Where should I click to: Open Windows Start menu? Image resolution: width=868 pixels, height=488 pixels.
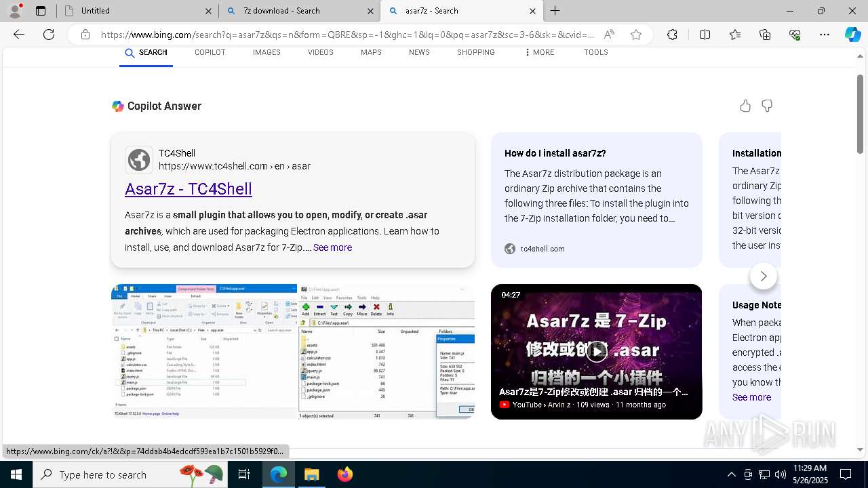16,474
